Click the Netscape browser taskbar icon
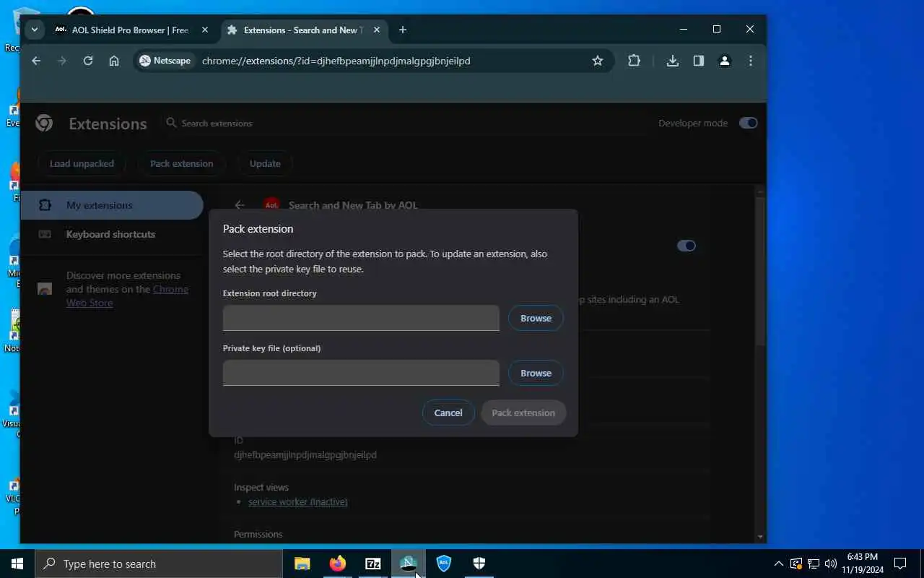 click(x=409, y=564)
